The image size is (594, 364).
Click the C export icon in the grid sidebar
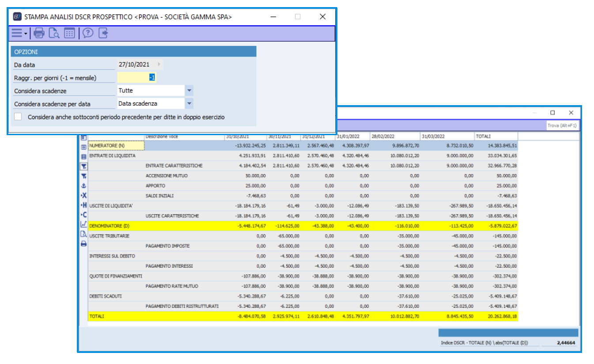coord(83,215)
